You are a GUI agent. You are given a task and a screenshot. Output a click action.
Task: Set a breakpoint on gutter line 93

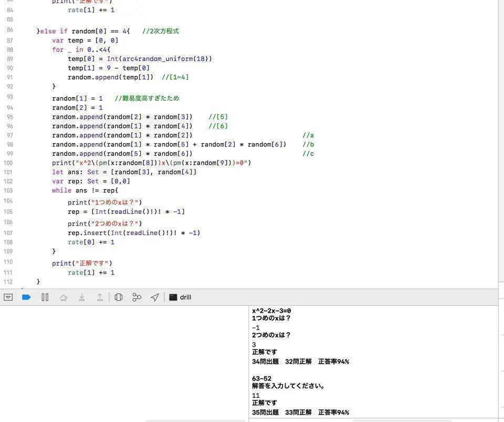(x=10, y=97)
